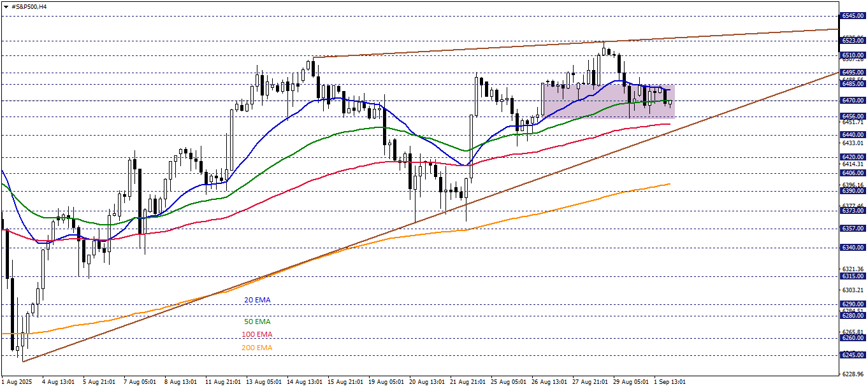Click the 6510.00 price level label
The height and width of the screenshot is (389, 868).
tap(852, 55)
